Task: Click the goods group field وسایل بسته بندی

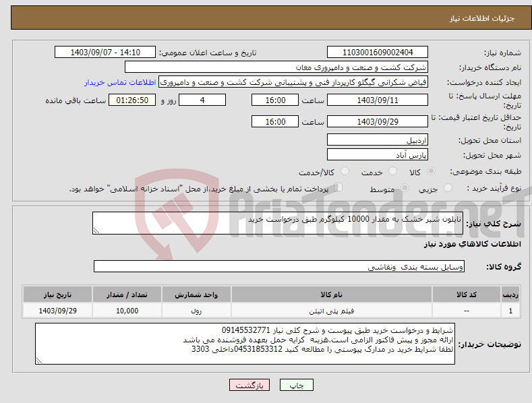Action: pyautogui.click(x=279, y=267)
